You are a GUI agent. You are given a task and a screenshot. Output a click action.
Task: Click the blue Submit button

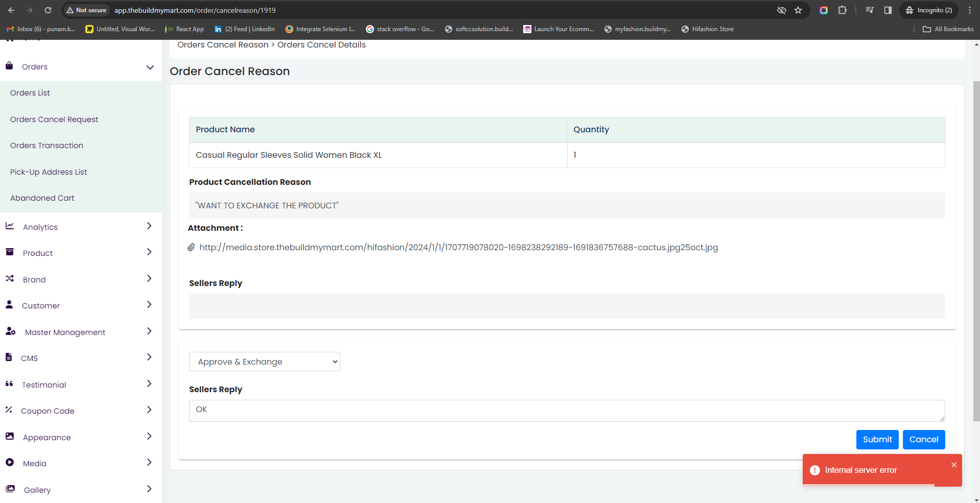[877, 440]
